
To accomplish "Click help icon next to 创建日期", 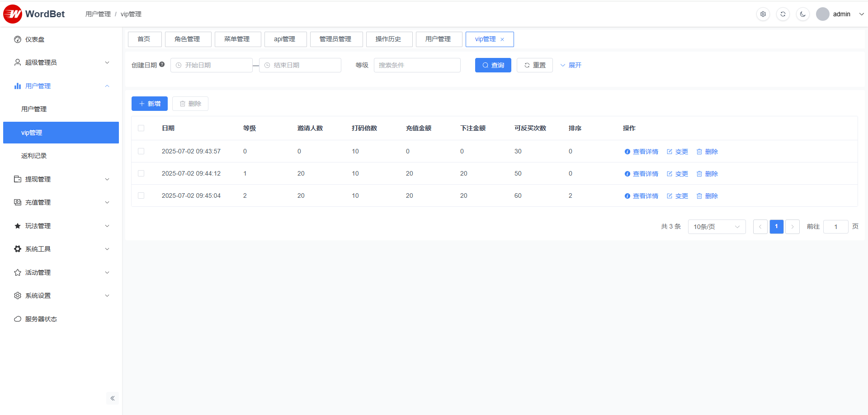I will pos(162,64).
